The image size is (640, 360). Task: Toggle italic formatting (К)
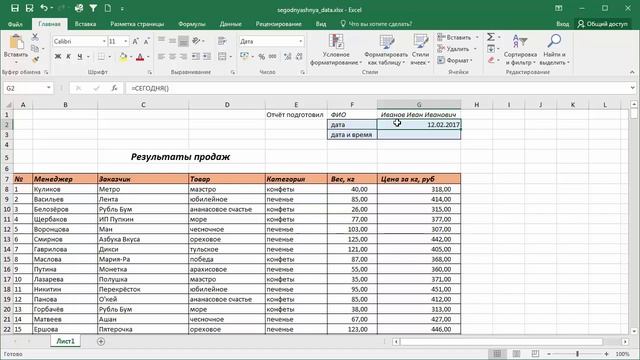(x=69, y=57)
